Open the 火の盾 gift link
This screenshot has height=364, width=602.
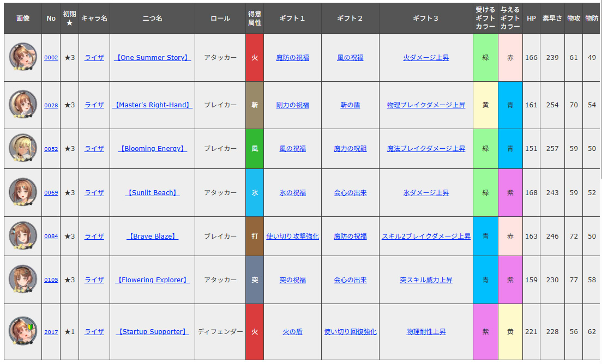click(x=293, y=332)
